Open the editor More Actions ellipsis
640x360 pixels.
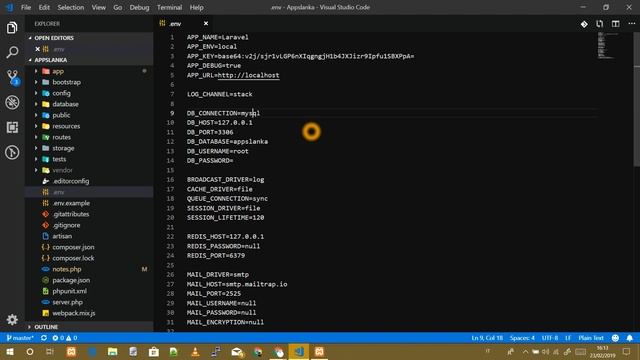click(x=631, y=24)
